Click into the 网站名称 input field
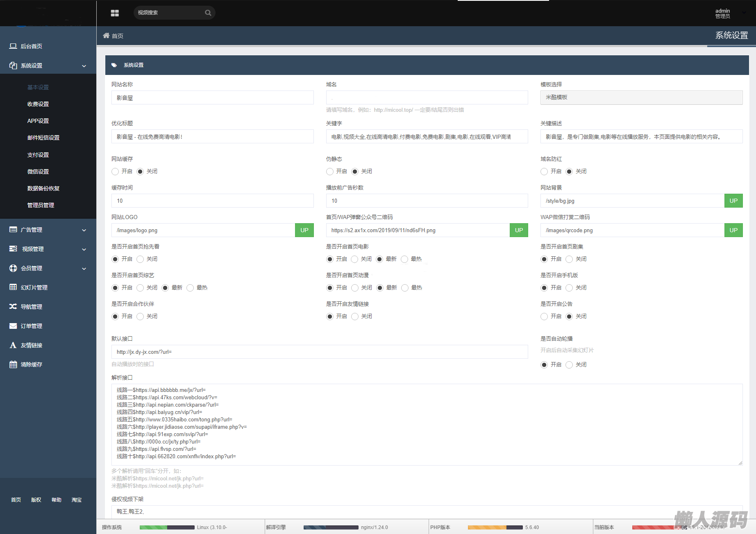This screenshot has height=534, width=756. point(212,98)
